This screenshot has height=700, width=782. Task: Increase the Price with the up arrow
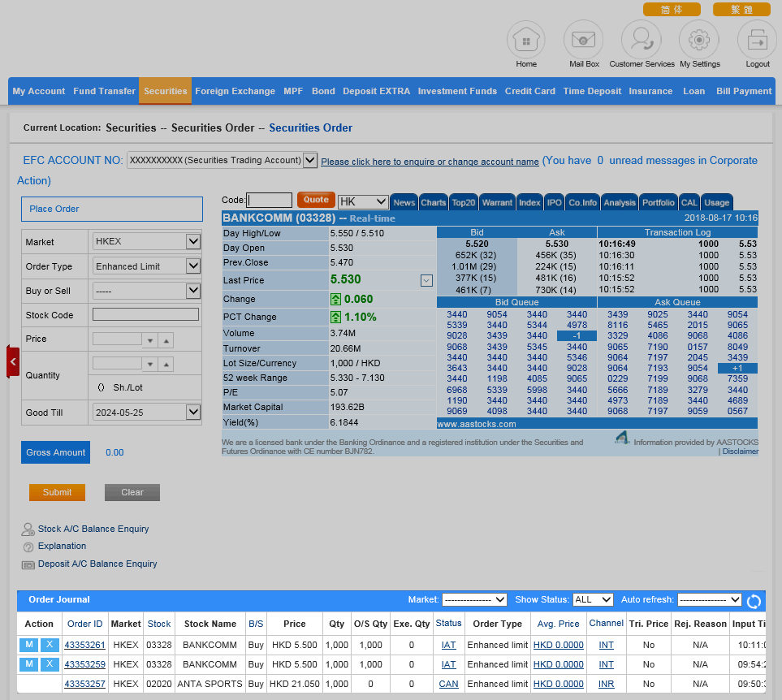(x=166, y=341)
